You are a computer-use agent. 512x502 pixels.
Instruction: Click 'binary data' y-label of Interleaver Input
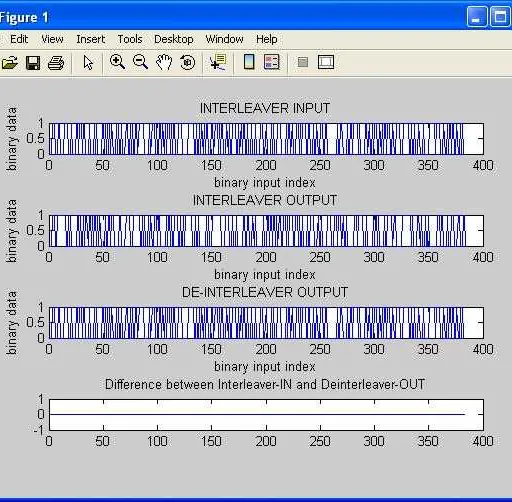coord(11,139)
